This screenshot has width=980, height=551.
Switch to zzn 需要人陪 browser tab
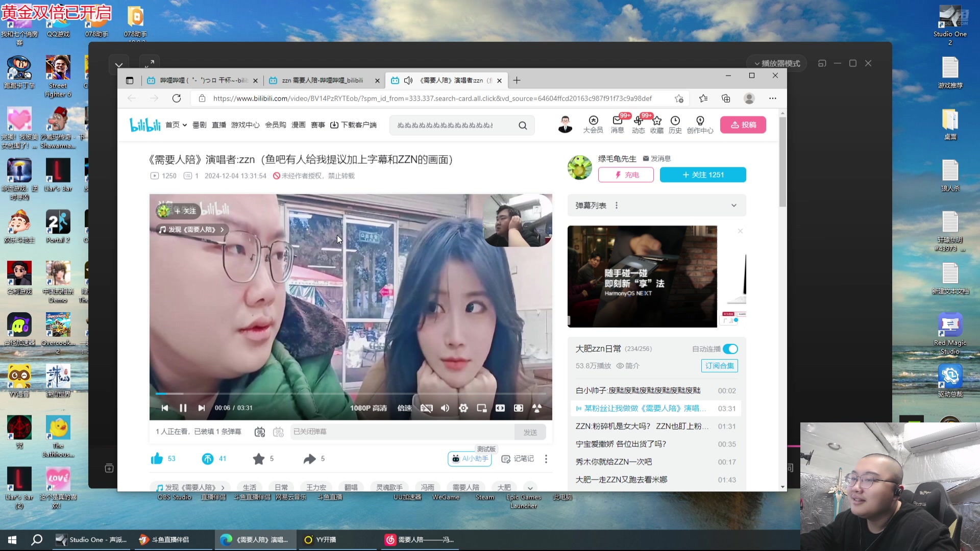tap(322, 81)
